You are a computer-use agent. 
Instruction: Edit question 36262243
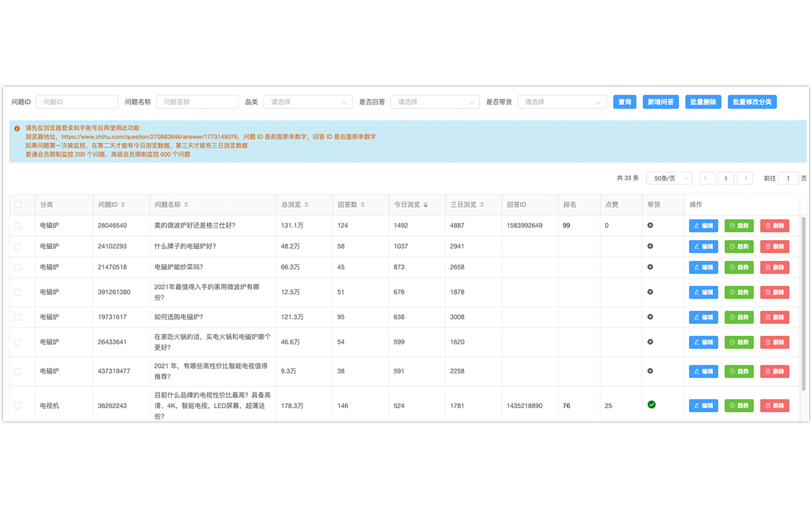(704, 405)
